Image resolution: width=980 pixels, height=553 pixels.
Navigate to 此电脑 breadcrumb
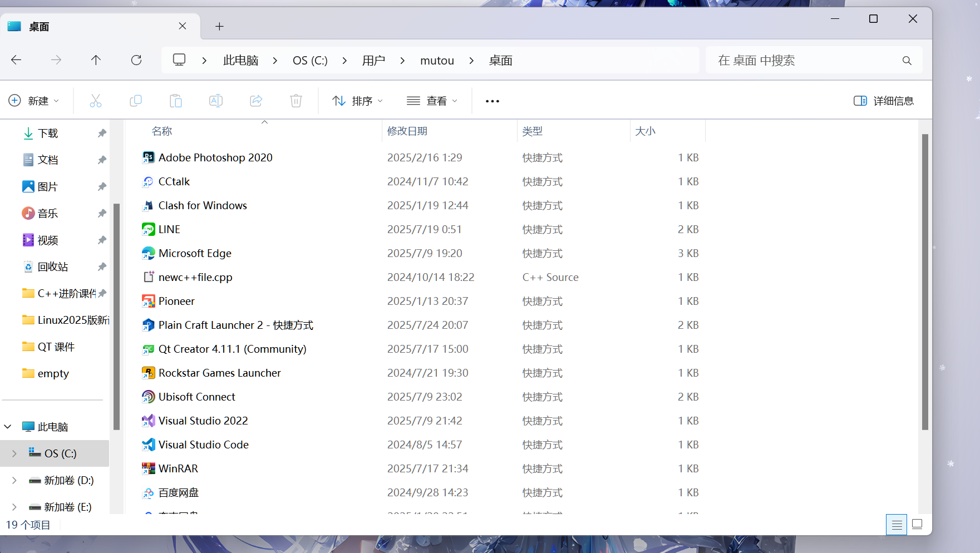click(x=241, y=61)
